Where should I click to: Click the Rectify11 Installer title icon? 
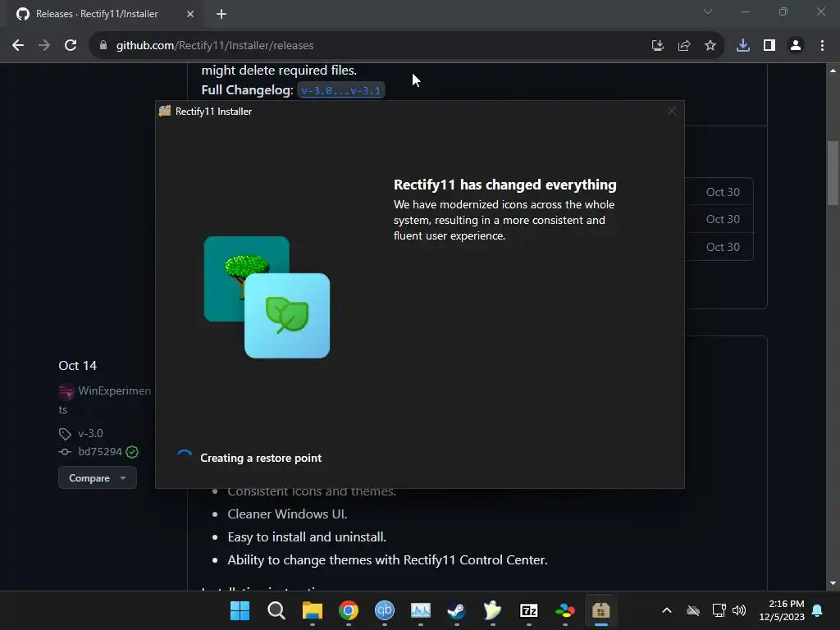(x=165, y=111)
